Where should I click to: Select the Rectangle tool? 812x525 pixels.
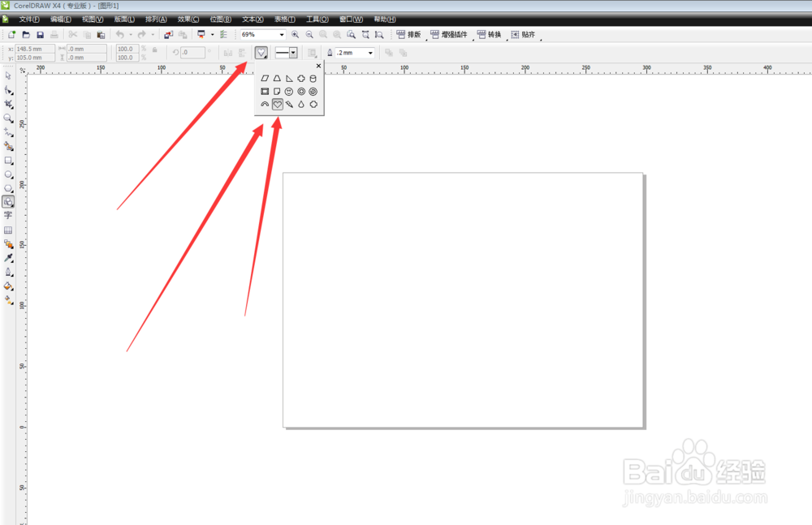tap(8, 161)
